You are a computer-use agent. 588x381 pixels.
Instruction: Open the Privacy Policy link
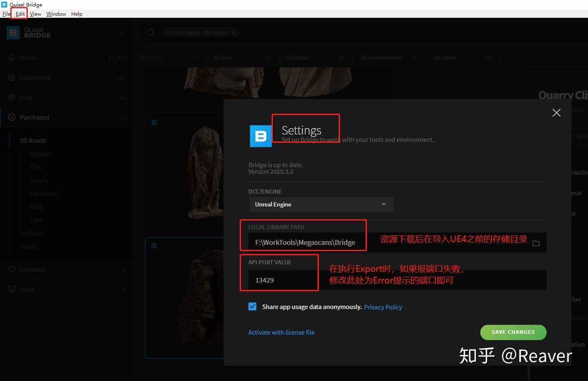383,307
